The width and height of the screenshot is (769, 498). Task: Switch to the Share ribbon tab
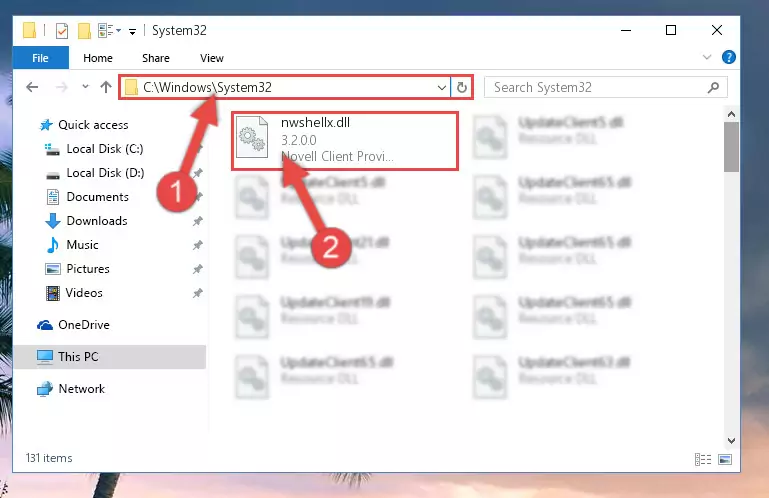[x=155, y=58]
